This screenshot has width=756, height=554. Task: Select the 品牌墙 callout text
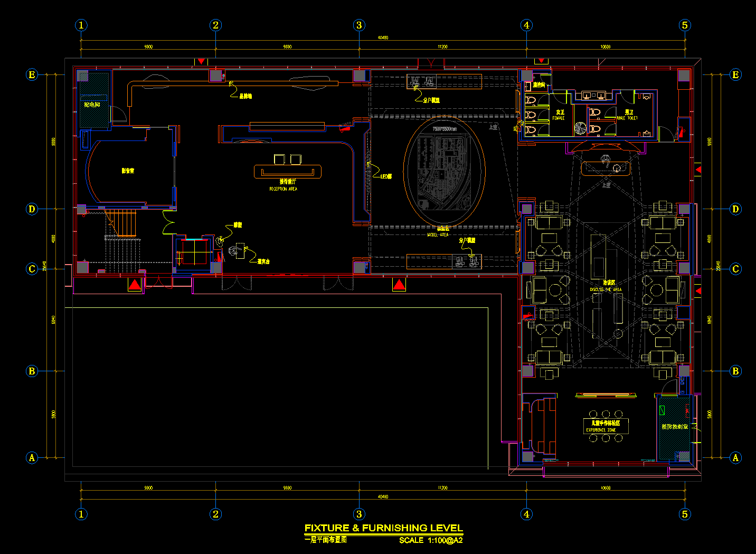(x=245, y=96)
